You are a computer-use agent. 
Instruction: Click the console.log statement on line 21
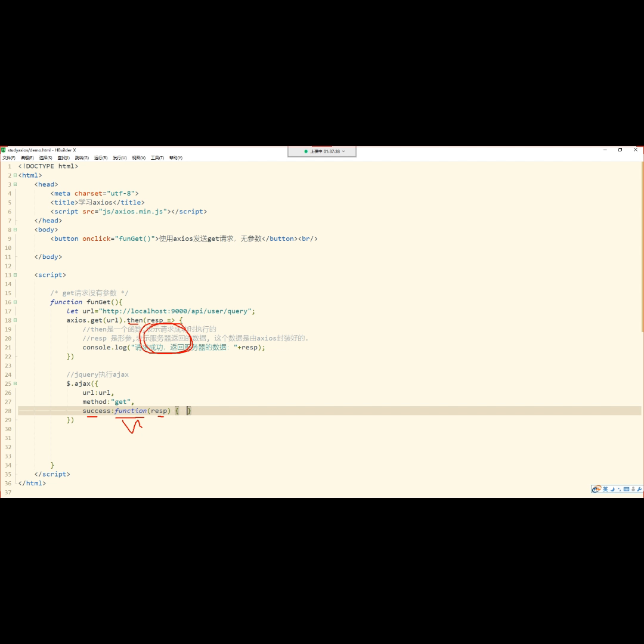click(174, 348)
